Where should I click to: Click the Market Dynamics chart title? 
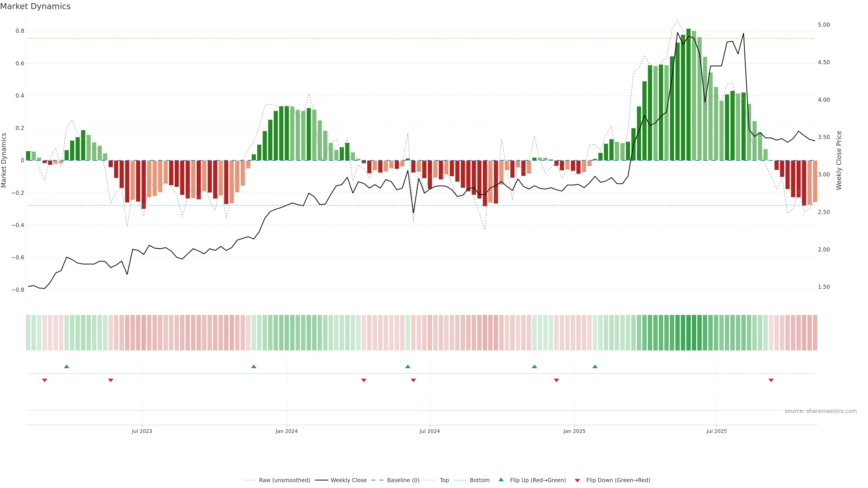click(35, 6)
